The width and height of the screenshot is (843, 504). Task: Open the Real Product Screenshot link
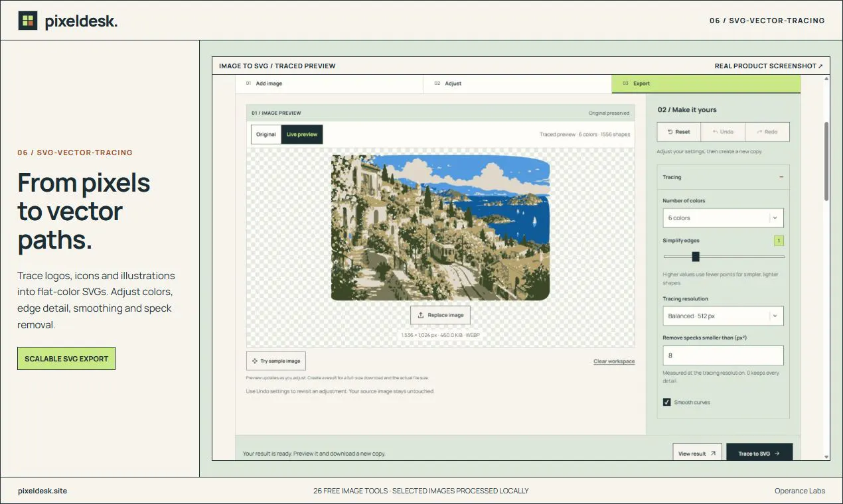pyautogui.click(x=769, y=66)
